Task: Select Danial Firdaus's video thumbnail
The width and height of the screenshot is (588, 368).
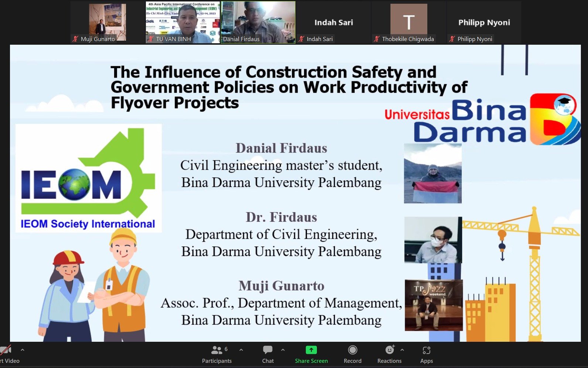Action: point(258,23)
